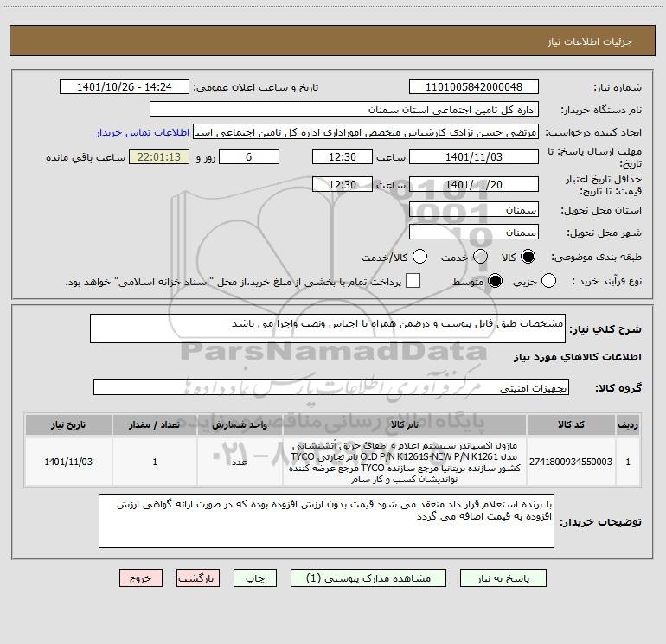Select the متوسط purchase type radio
The width and height of the screenshot is (666, 644).
click(x=495, y=281)
